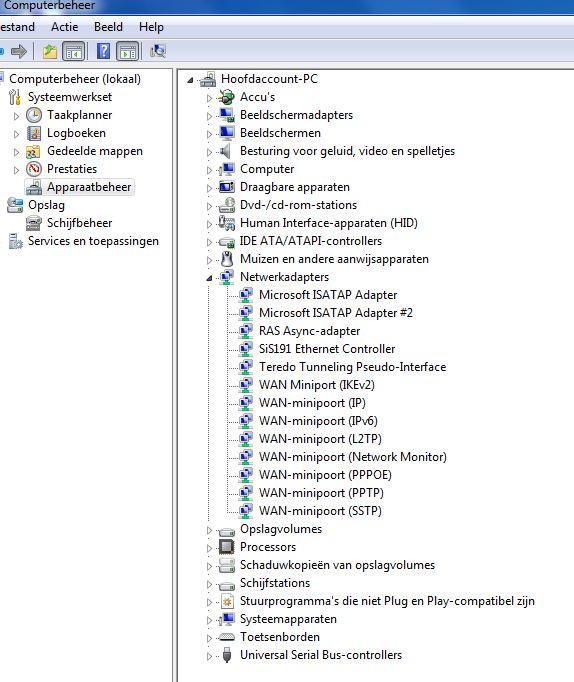Collapse the Hoofdaccount-PC root node
This screenshot has width=574, height=682.
190,80
